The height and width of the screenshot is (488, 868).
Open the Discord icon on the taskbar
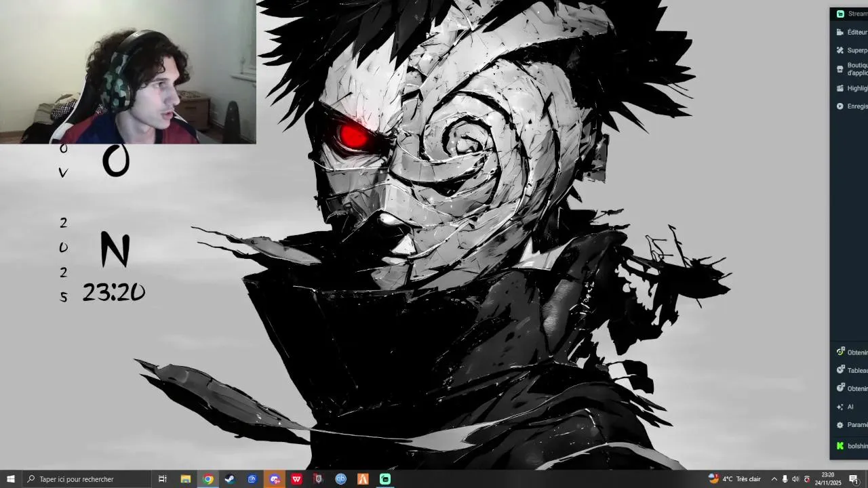275,479
